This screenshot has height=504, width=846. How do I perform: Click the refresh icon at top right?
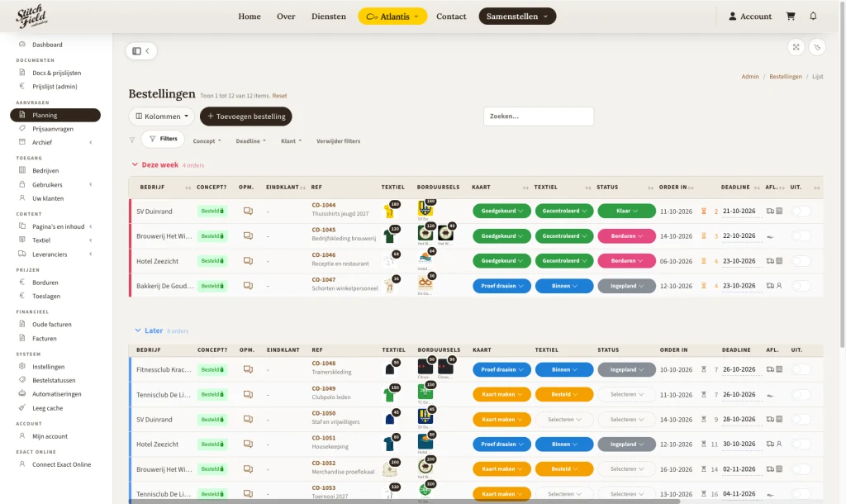[x=817, y=47]
